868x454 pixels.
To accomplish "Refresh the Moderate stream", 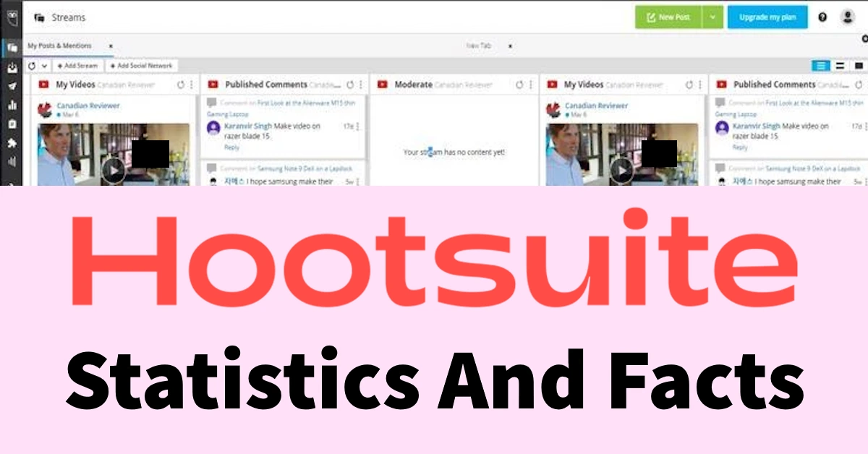I will pyautogui.click(x=519, y=85).
